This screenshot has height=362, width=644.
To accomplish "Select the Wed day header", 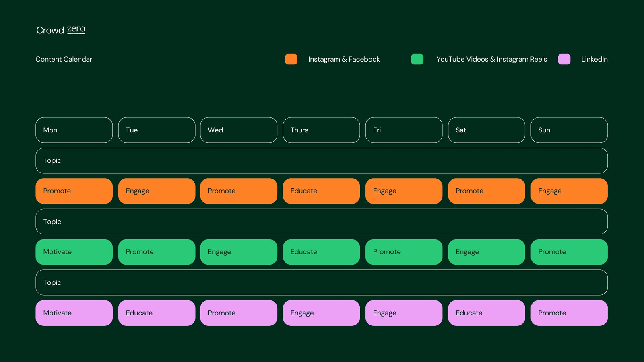I will 239,130.
